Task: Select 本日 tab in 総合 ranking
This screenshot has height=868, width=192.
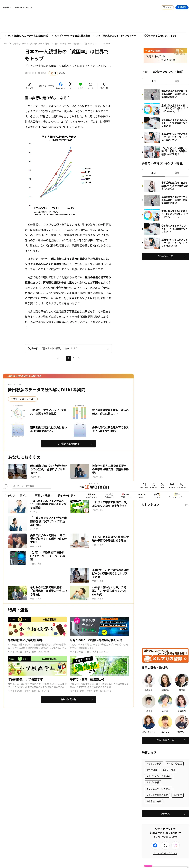Action: pos(153,173)
